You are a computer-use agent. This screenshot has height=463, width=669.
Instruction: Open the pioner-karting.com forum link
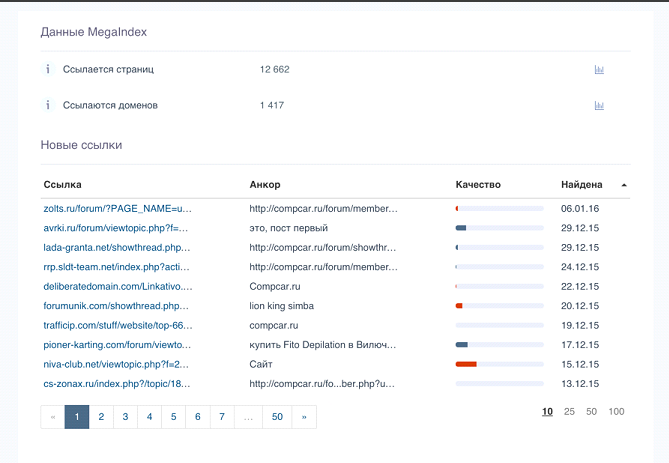point(117,345)
